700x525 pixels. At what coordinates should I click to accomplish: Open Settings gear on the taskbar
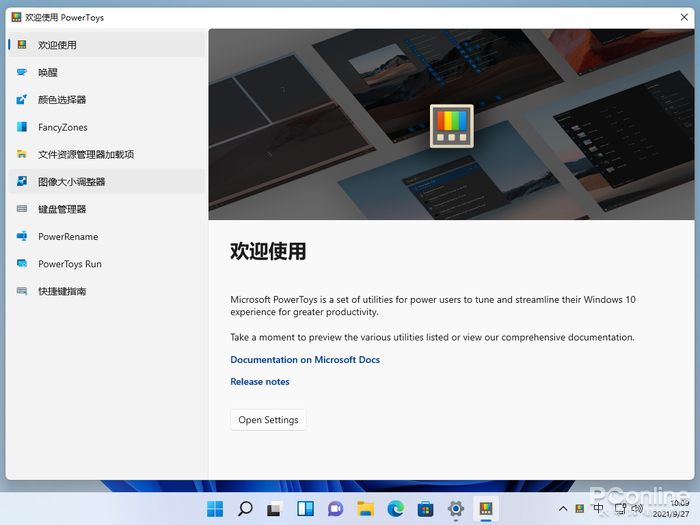[x=456, y=508]
